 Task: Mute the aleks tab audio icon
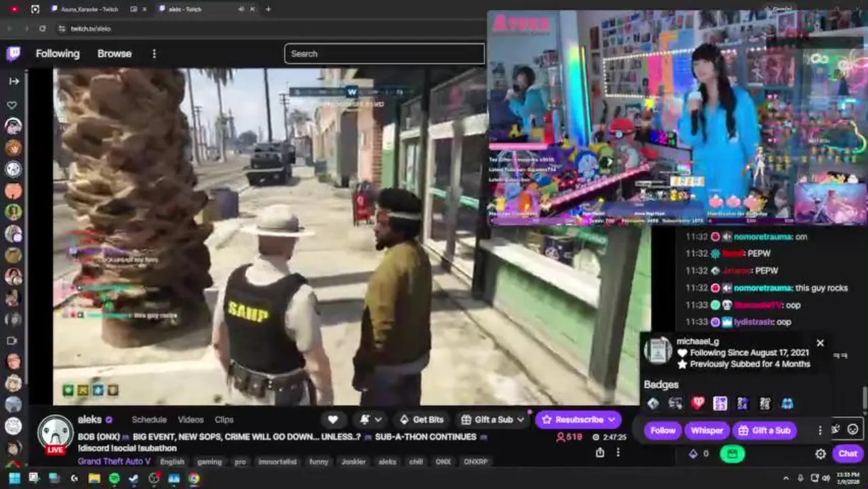pos(241,9)
